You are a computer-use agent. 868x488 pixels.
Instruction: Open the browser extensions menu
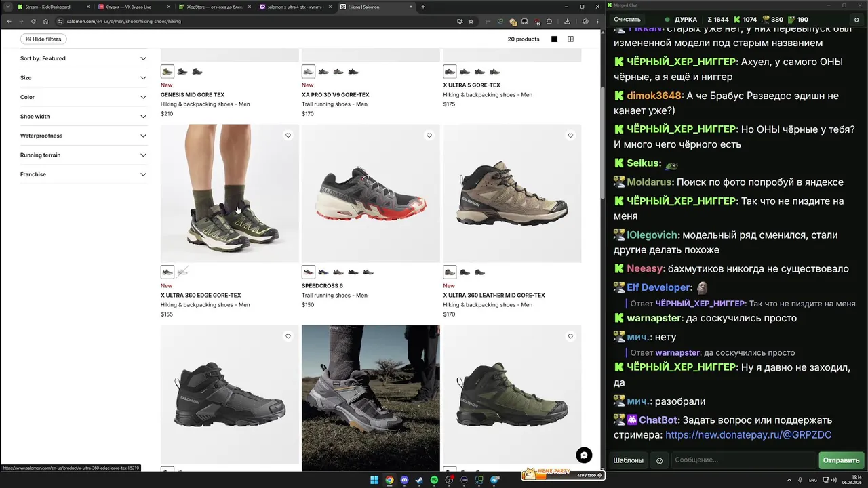click(x=549, y=21)
